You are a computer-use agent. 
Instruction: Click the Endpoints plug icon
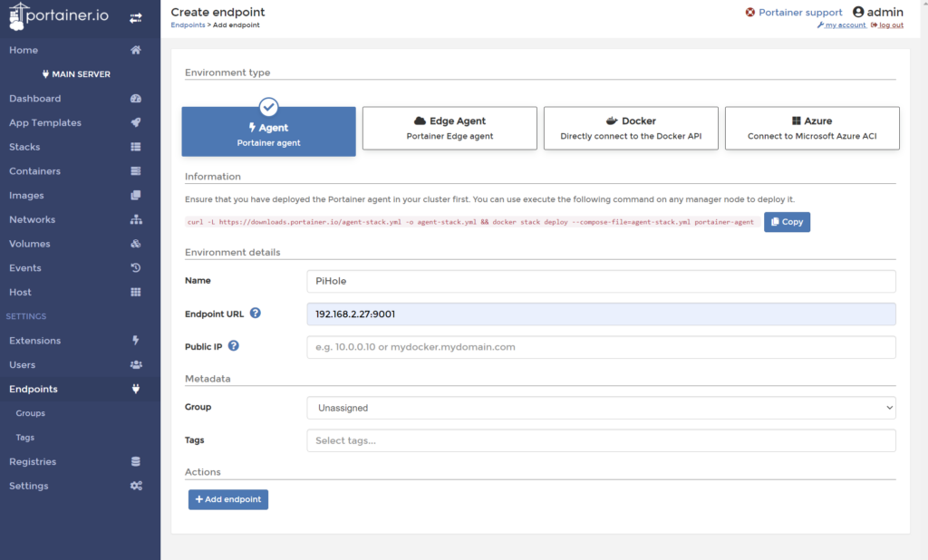[136, 389]
